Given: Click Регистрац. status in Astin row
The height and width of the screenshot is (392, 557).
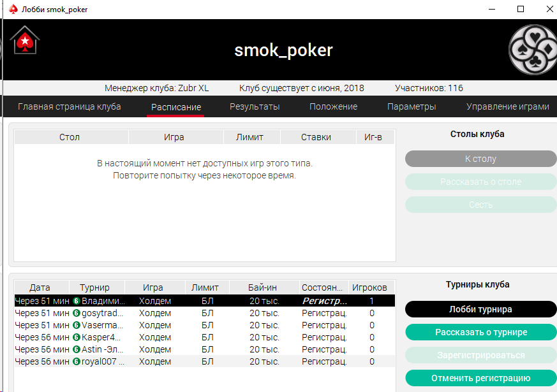Looking at the screenshot, I should [324, 349].
